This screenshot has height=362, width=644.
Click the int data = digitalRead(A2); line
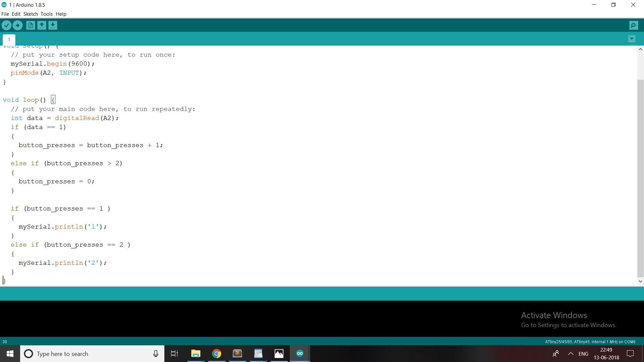(65, 118)
